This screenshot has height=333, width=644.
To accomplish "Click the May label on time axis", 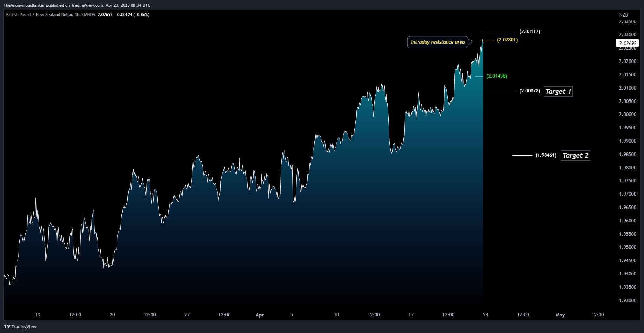I will coord(560,315).
